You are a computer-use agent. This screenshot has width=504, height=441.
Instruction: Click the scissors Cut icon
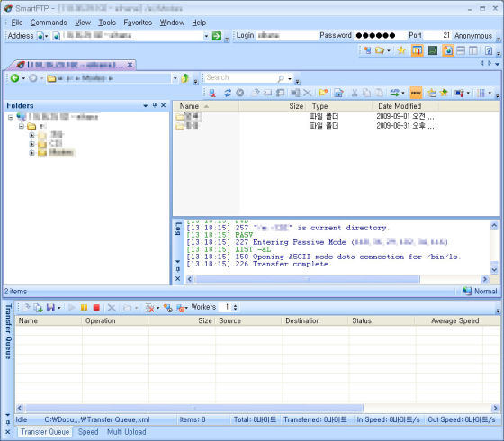(355, 94)
